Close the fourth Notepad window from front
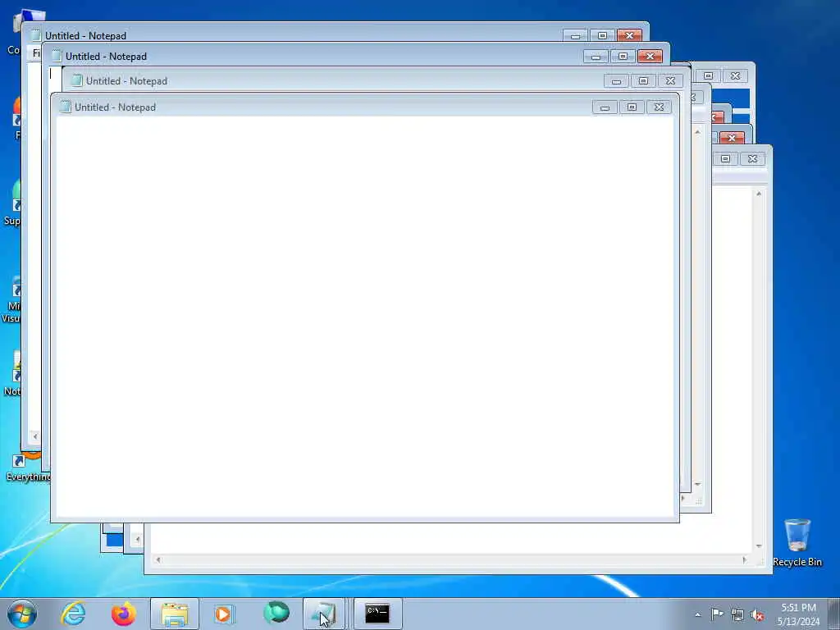Screen dimensions: 840x630 (629, 36)
